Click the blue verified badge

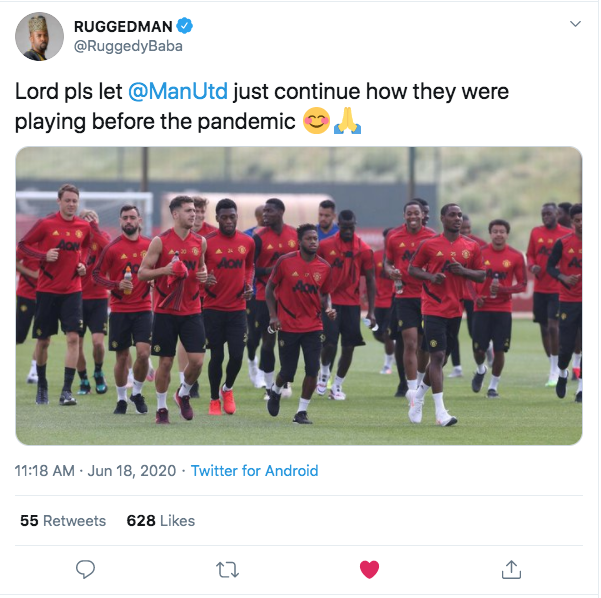click(184, 26)
